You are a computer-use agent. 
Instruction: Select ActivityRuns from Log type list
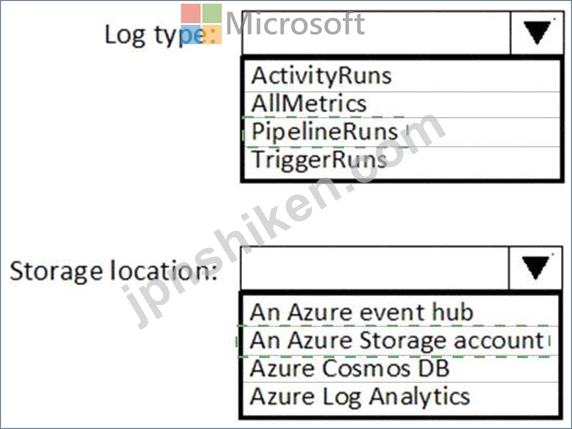(x=402, y=76)
